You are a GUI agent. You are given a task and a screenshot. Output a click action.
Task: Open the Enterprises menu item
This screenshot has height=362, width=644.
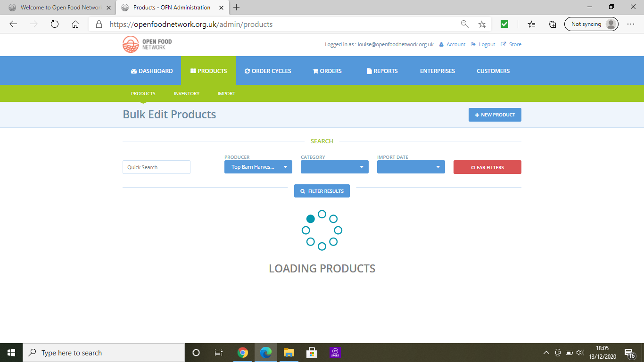pos(438,71)
